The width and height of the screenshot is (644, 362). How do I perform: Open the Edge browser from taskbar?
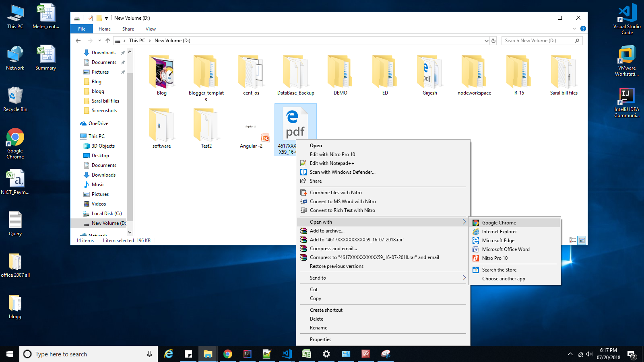(169, 354)
